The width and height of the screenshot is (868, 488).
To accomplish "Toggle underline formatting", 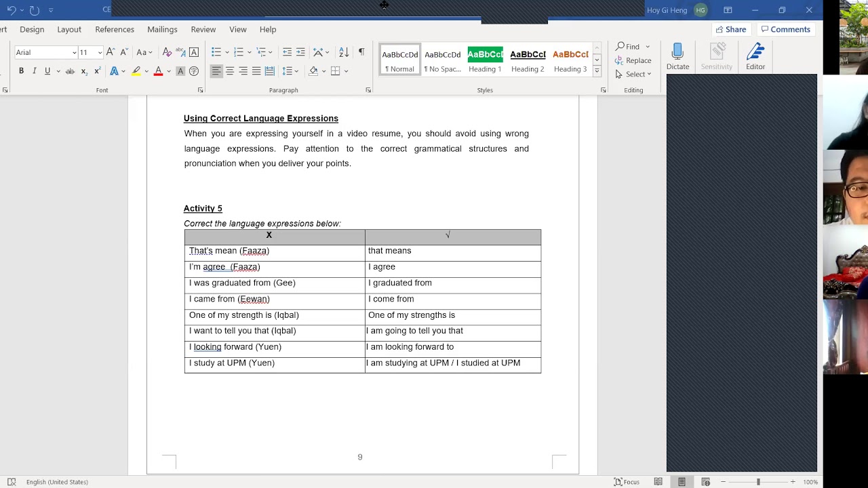I will (47, 71).
